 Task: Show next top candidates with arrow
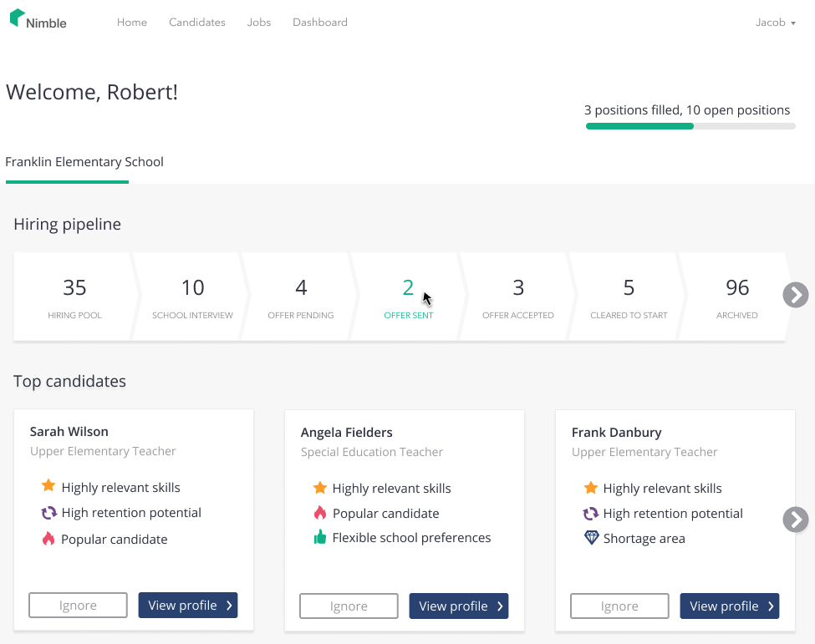pyautogui.click(x=795, y=520)
